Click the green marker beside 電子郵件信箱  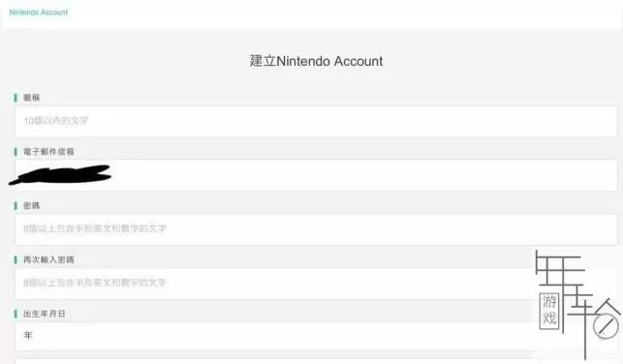pyautogui.click(x=16, y=152)
